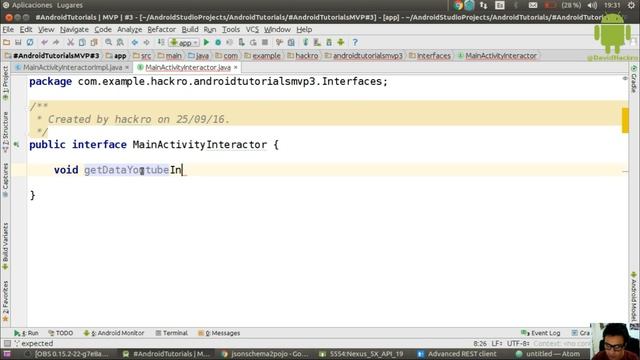Click the implemented-by gutter icon beside interface
Image resolution: width=640 pixels, height=360 pixels.
16,144
